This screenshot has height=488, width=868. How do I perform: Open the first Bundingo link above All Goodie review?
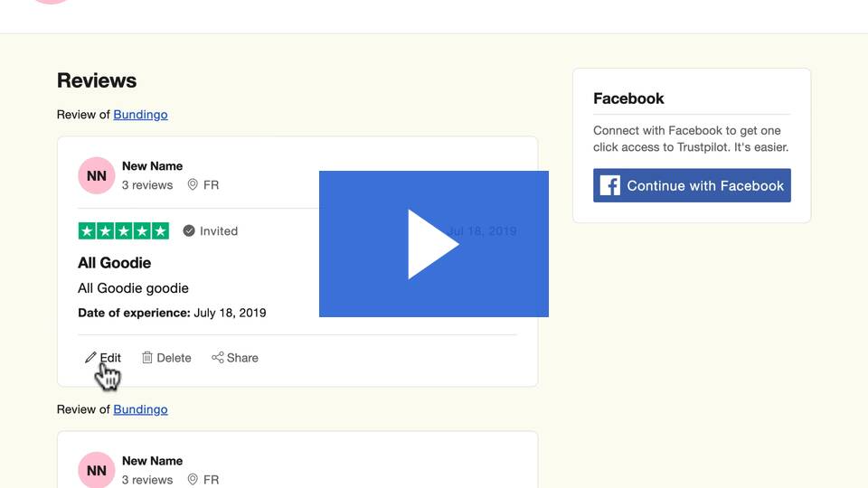tap(141, 115)
